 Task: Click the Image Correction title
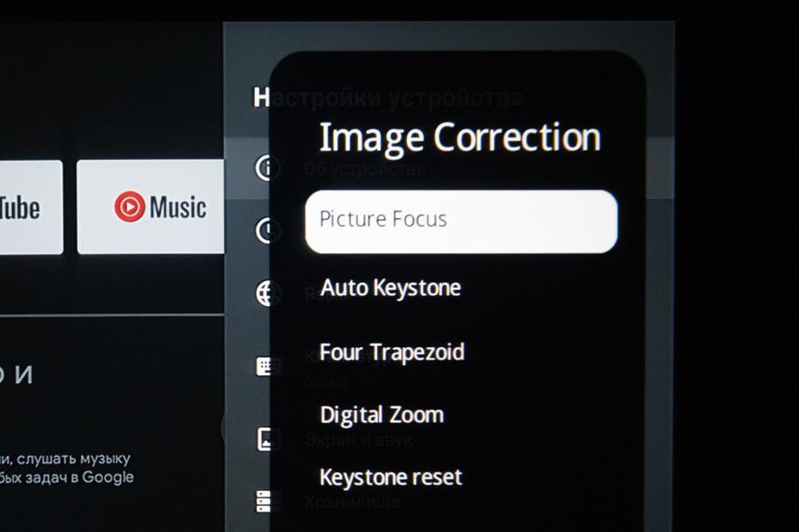460,137
